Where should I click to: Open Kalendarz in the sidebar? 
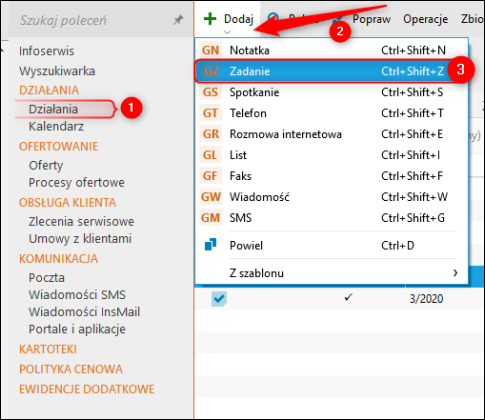(56, 127)
